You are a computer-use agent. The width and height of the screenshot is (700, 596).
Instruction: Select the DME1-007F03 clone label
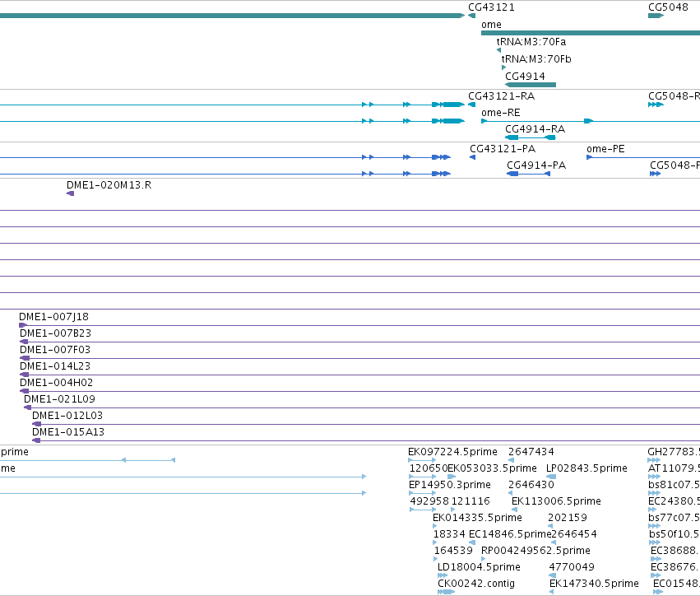(x=55, y=350)
